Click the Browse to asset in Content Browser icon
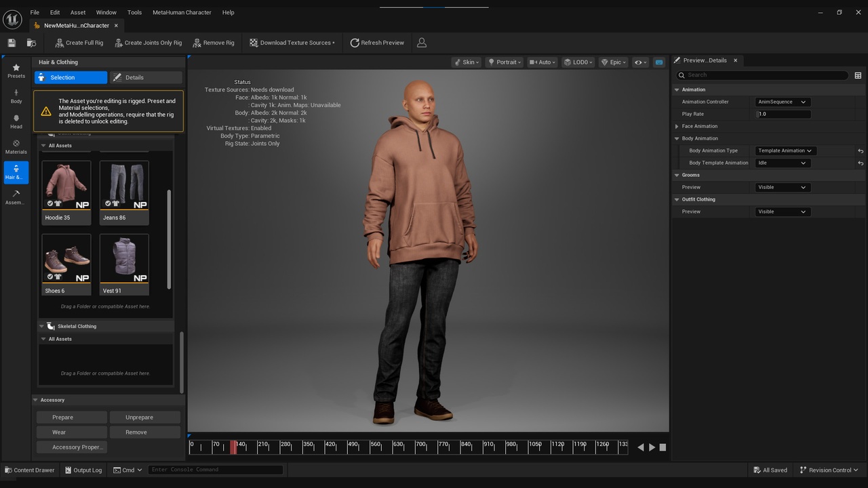 click(31, 43)
